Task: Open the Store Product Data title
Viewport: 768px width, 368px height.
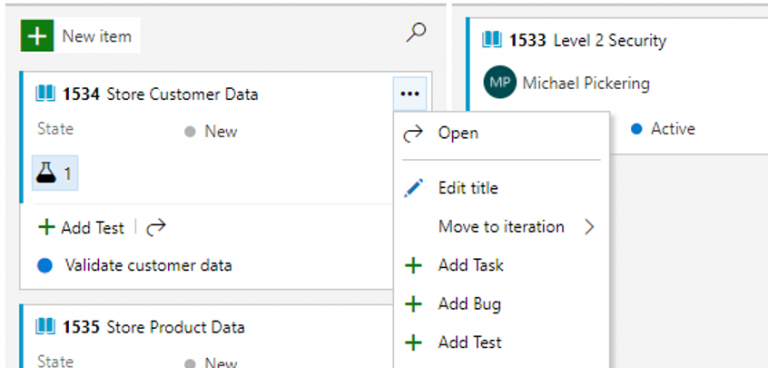Action: [175, 327]
